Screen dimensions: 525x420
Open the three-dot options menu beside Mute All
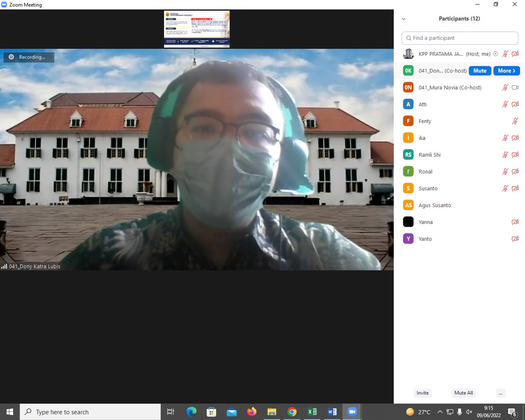(x=500, y=393)
